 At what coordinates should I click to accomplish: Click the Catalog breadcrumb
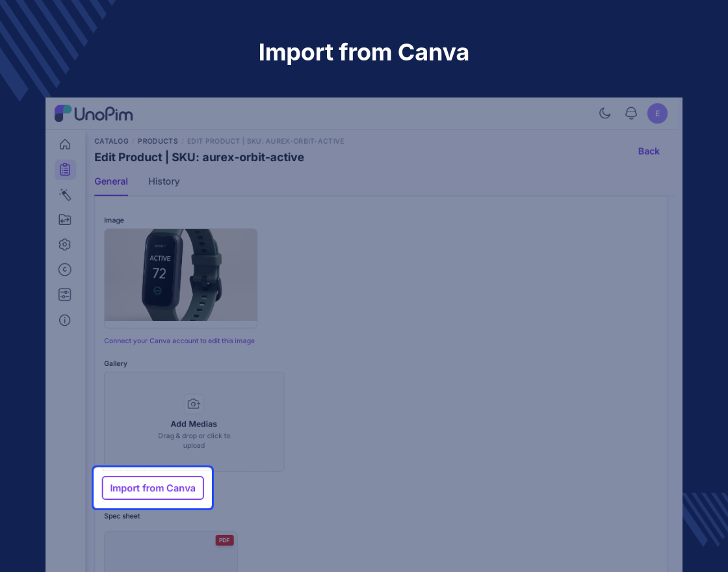[111, 141]
